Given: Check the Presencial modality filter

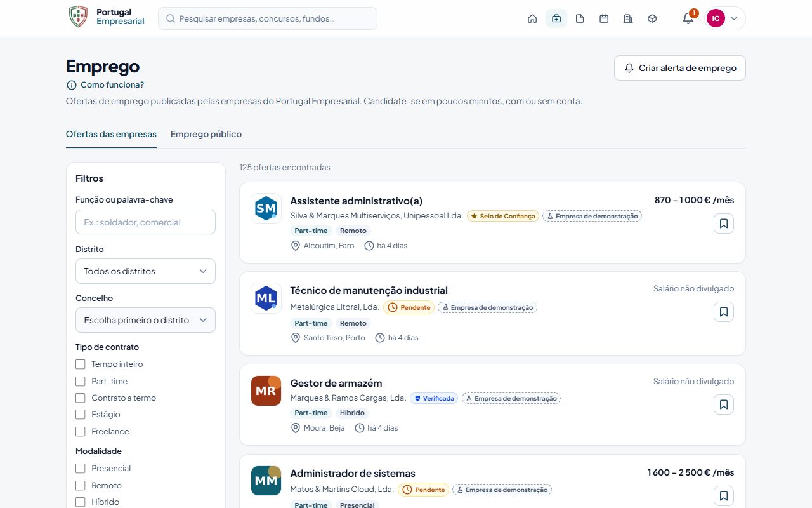Looking at the screenshot, I should 81,469.
